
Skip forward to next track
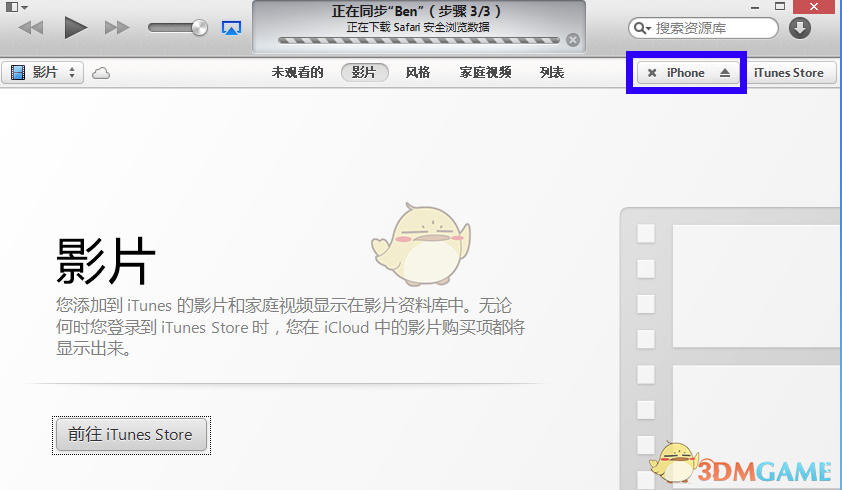click(x=117, y=27)
